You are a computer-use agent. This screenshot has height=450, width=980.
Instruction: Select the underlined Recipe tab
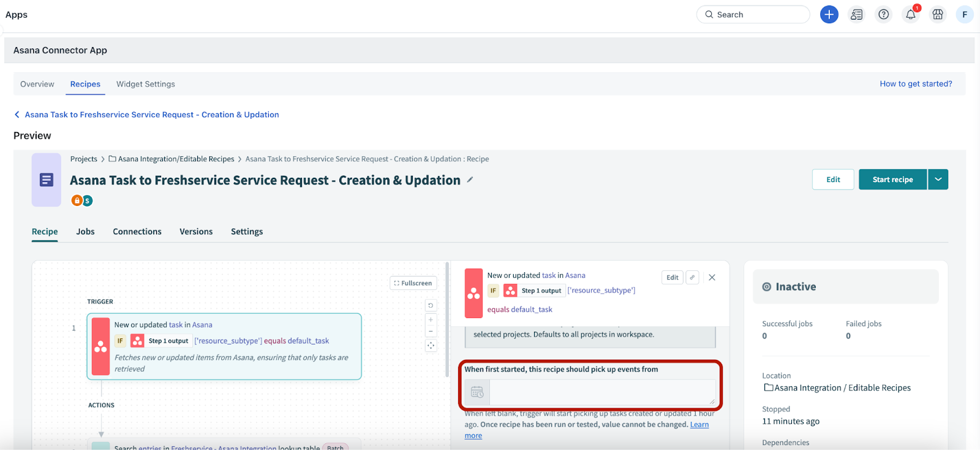[x=45, y=232]
